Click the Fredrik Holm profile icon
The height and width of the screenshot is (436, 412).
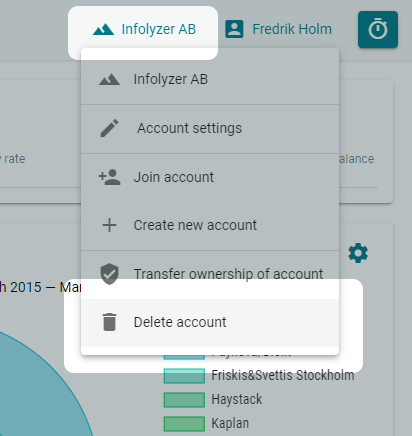[234, 29]
